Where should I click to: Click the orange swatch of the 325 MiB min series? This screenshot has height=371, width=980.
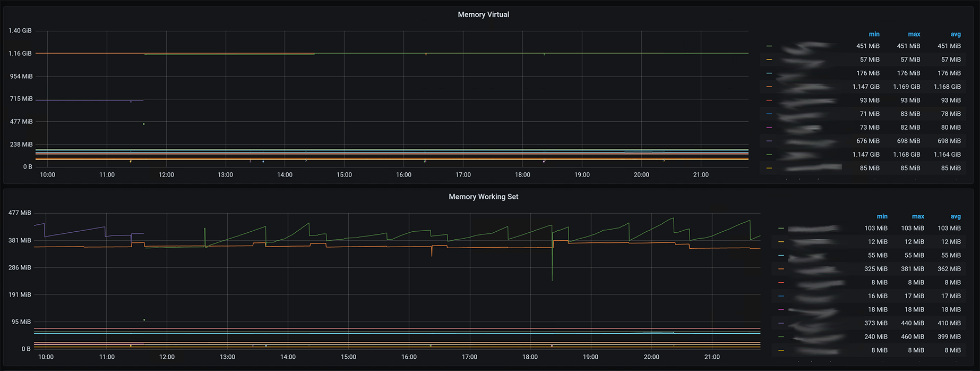click(x=781, y=269)
